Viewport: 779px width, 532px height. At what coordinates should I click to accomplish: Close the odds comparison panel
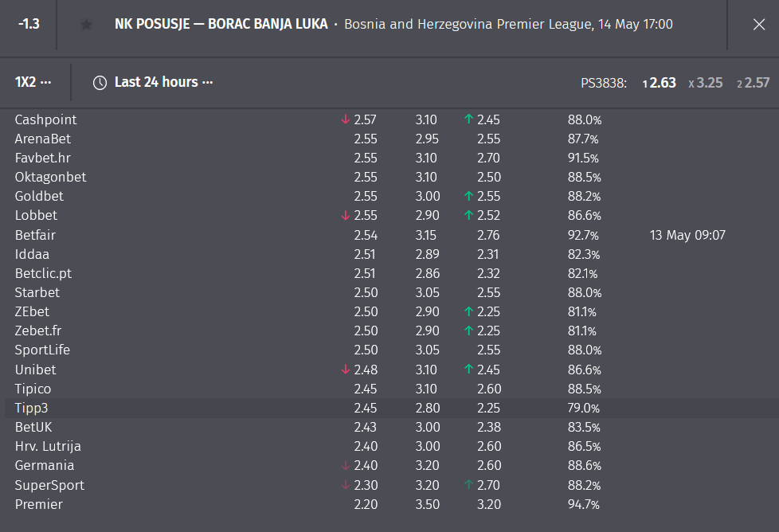click(x=758, y=25)
